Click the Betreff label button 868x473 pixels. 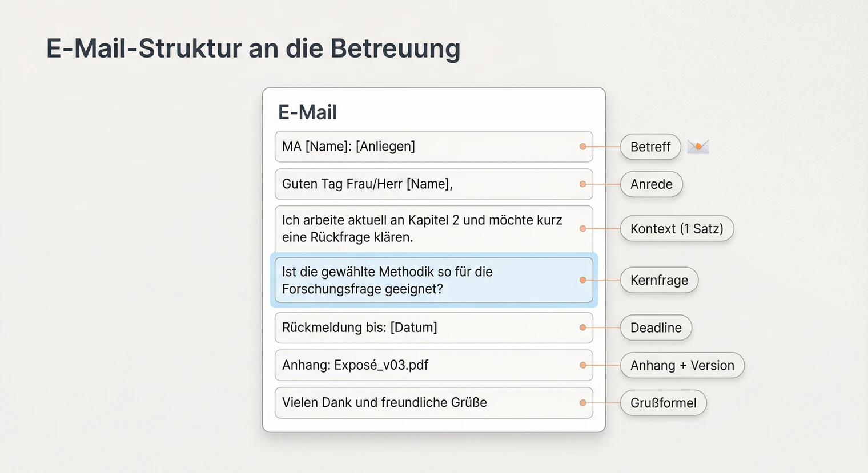(650, 147)
